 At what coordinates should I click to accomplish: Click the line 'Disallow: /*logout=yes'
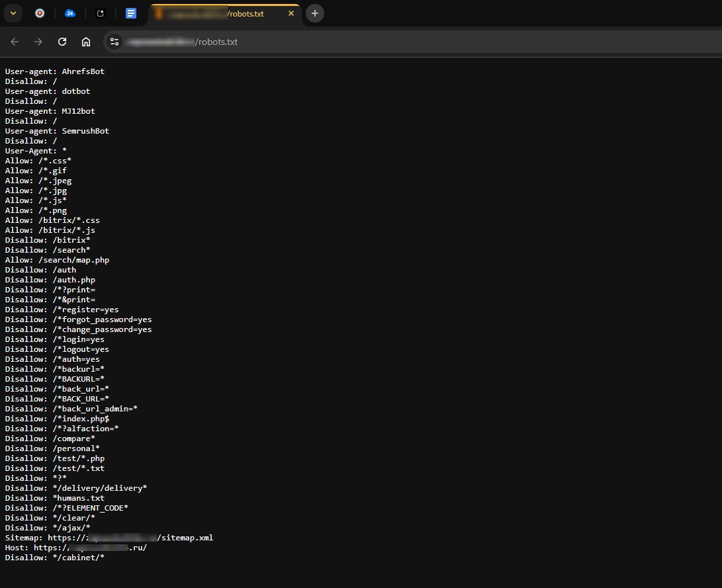click(57, 349)
